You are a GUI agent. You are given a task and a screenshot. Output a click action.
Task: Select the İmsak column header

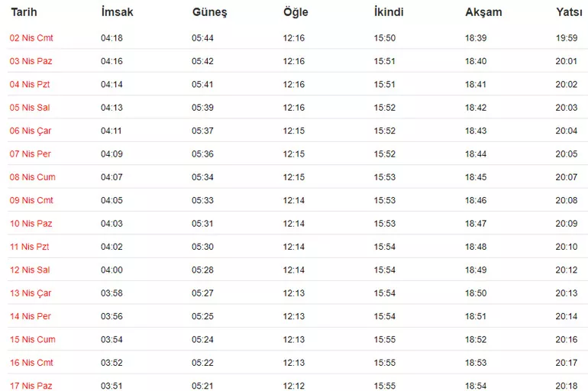(x=117, y=12)
